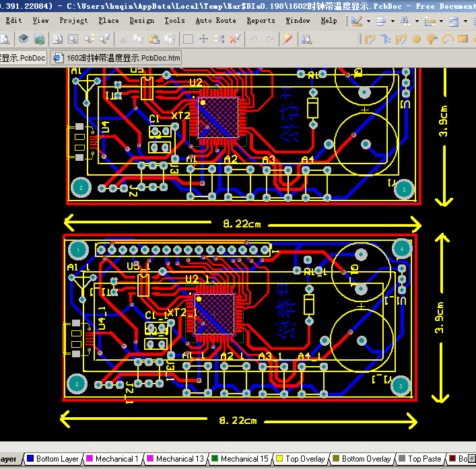Zoom on selected objects icon
Viewport: 476px width, 469px height.
tap(89, 39)
